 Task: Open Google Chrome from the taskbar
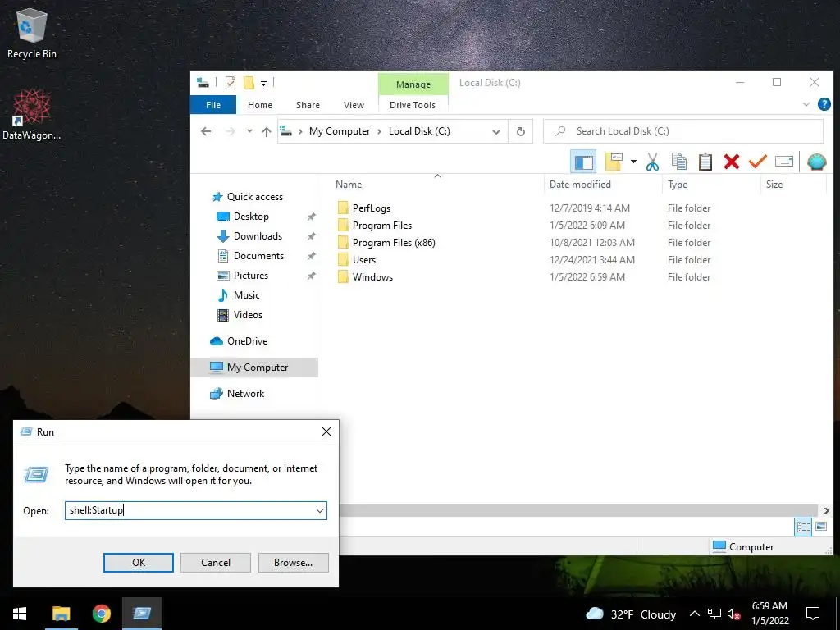101,614
